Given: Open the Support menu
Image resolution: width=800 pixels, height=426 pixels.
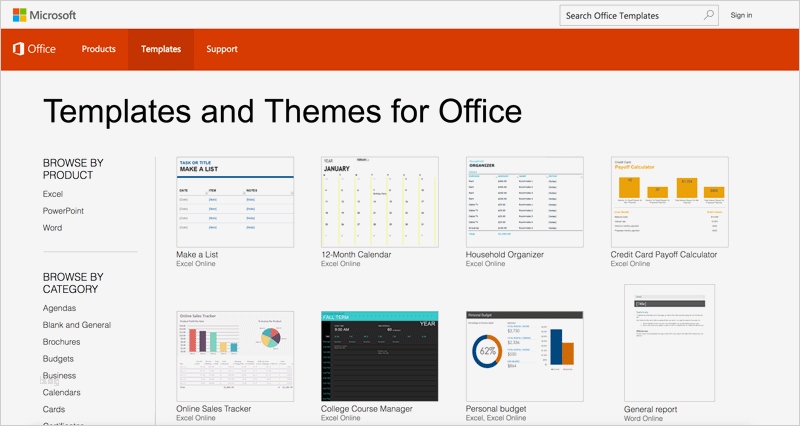Looking at the screenshot, I should pos(222,49).
